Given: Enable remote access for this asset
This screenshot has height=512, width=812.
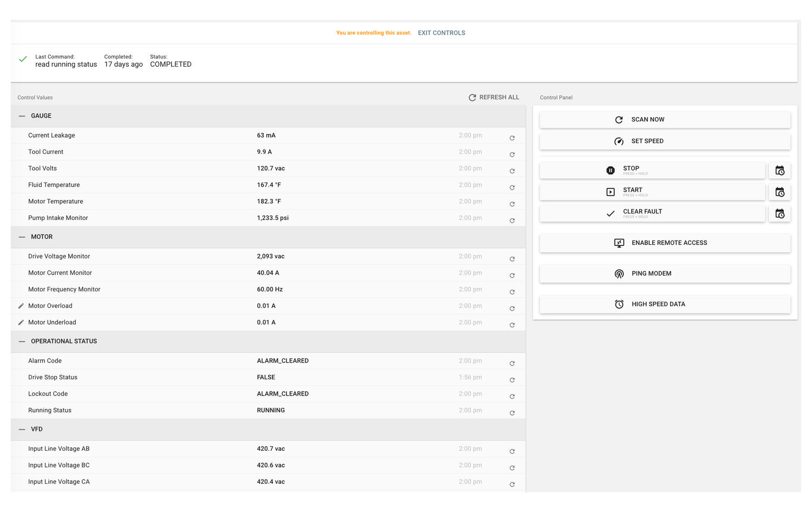Looking at the screenshot, I should coord(665,243).
